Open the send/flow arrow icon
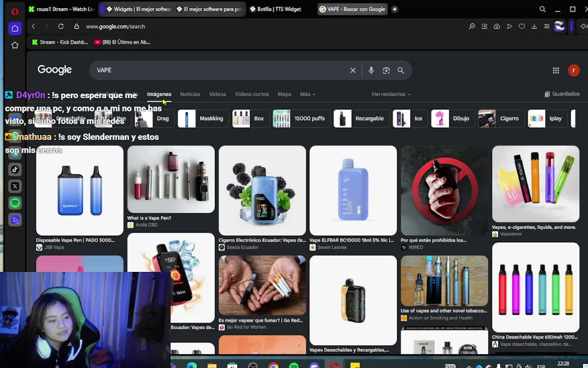The image size is (588, 368). coord(509,26)
